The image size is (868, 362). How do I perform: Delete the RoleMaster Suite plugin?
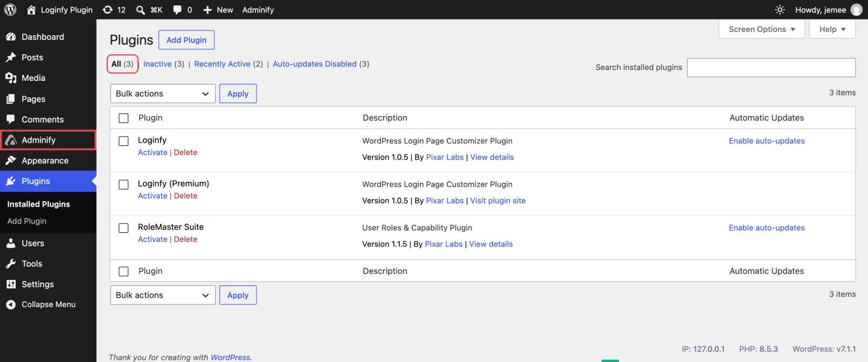(x=186, y=239)
